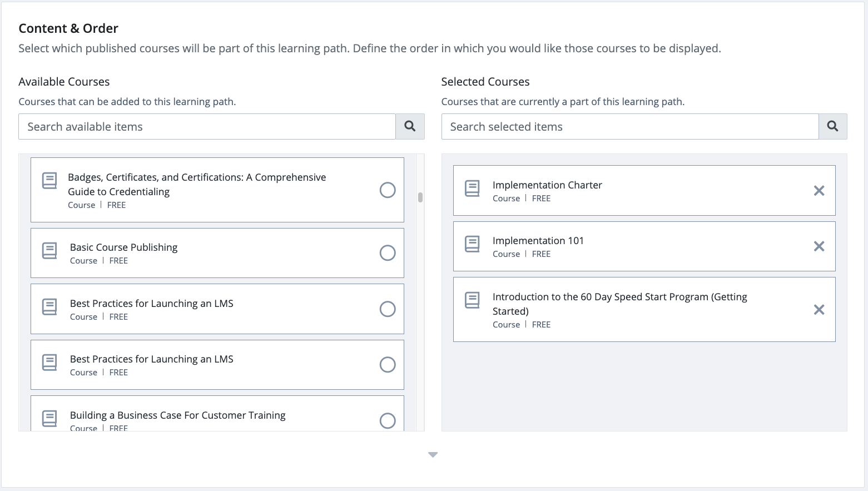
Task: Click the Badges, Certificates, and Certifications title
Action: 197,185
